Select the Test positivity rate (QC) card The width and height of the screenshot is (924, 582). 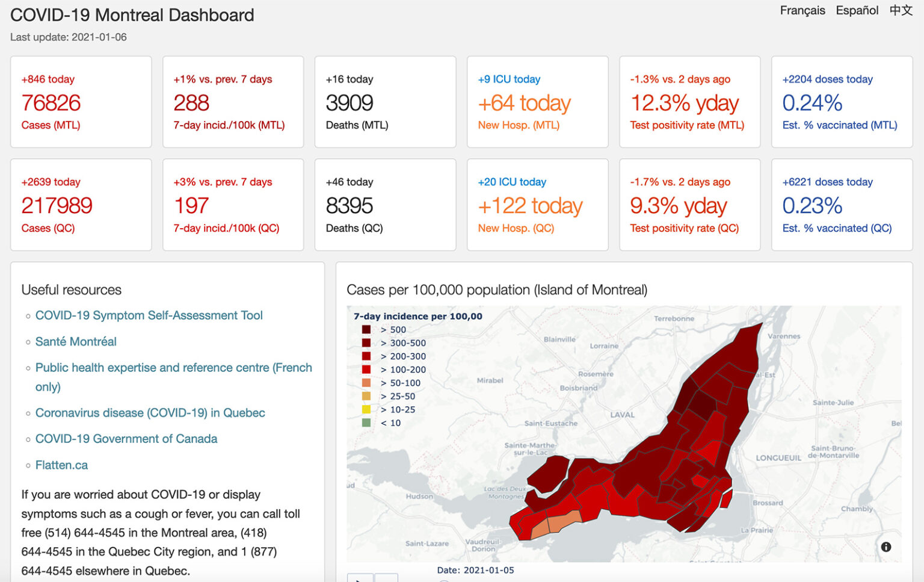(690, 205)
